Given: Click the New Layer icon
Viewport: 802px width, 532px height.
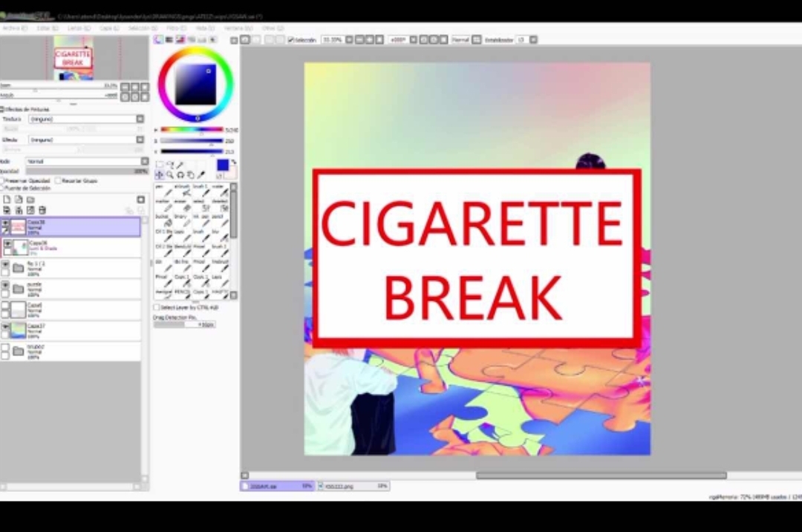Looking at the screenshot, I should [7, 200].
